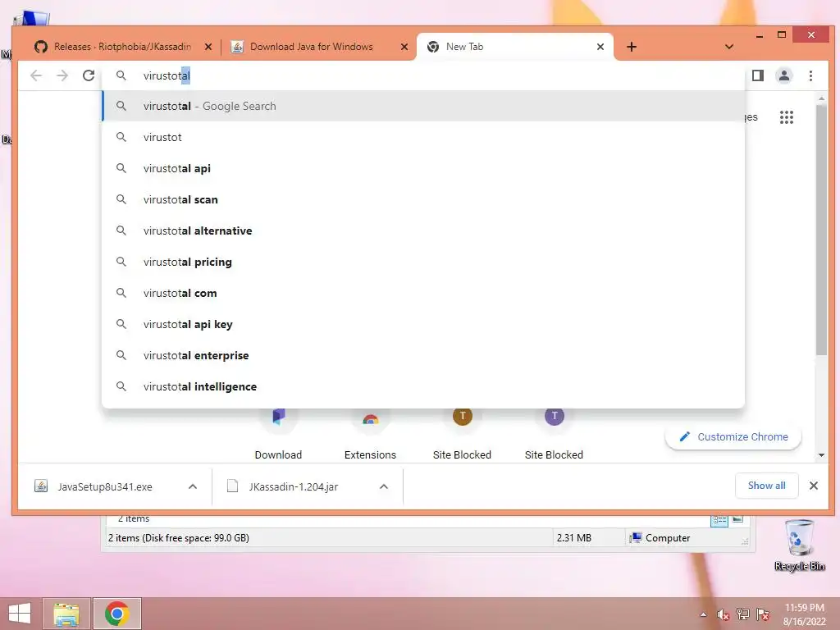Open the Windows Start button
This screenshot has width=840, height=630.
(x=20, y=614)
